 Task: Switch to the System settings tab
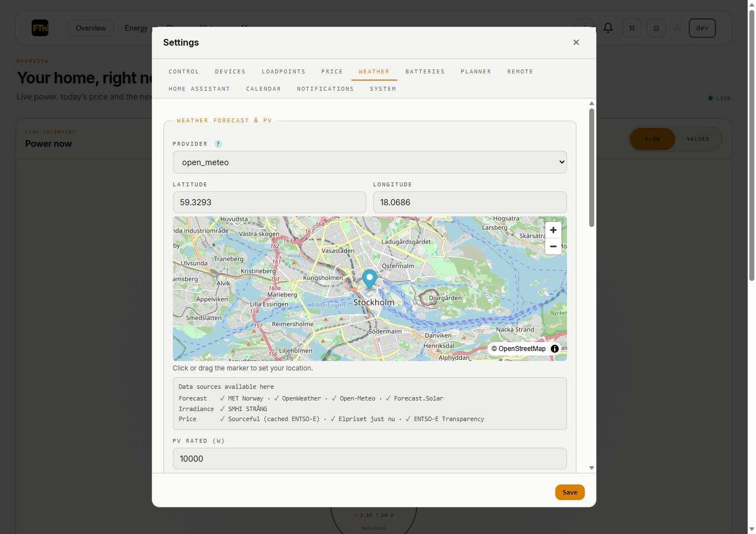[383, 89]
